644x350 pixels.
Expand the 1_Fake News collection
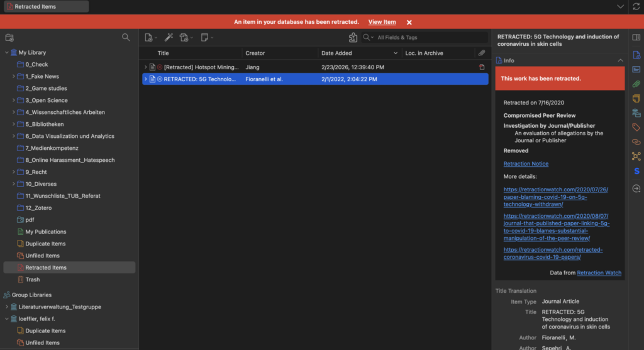(x=14, y=77)
